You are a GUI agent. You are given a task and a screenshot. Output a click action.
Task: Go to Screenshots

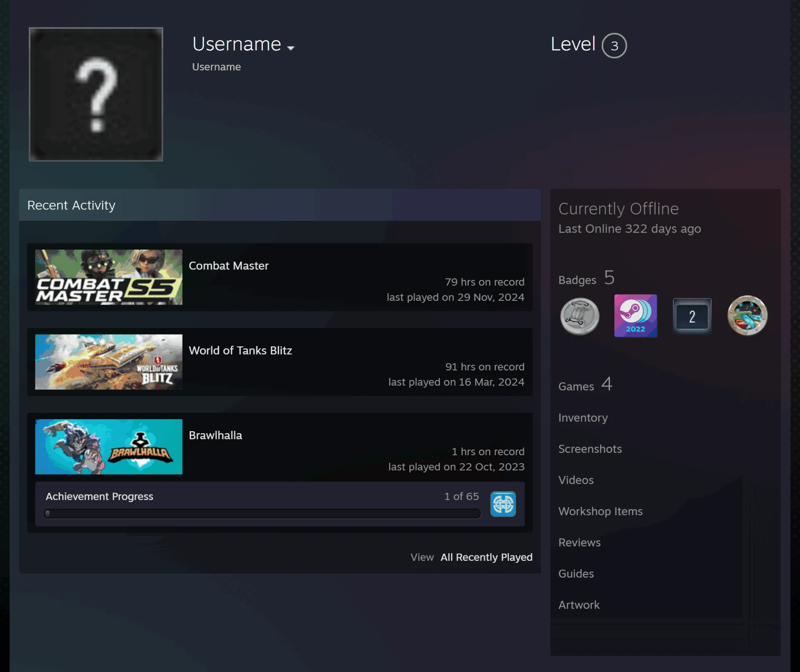(590, 449)
